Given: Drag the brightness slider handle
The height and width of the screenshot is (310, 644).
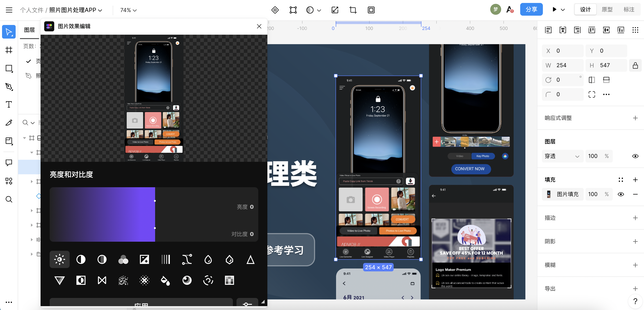Looking at the screenshot, I should coord(155,202).
